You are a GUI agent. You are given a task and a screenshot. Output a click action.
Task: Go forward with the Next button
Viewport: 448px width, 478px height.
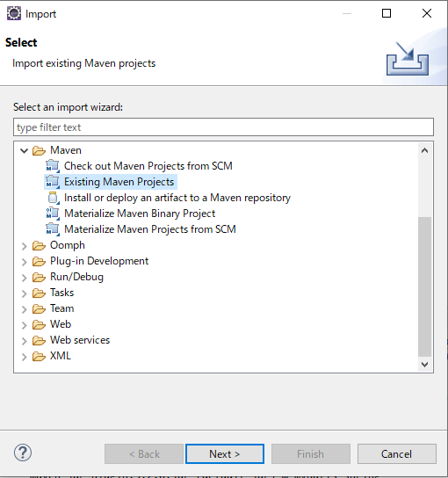click(225, 454)
